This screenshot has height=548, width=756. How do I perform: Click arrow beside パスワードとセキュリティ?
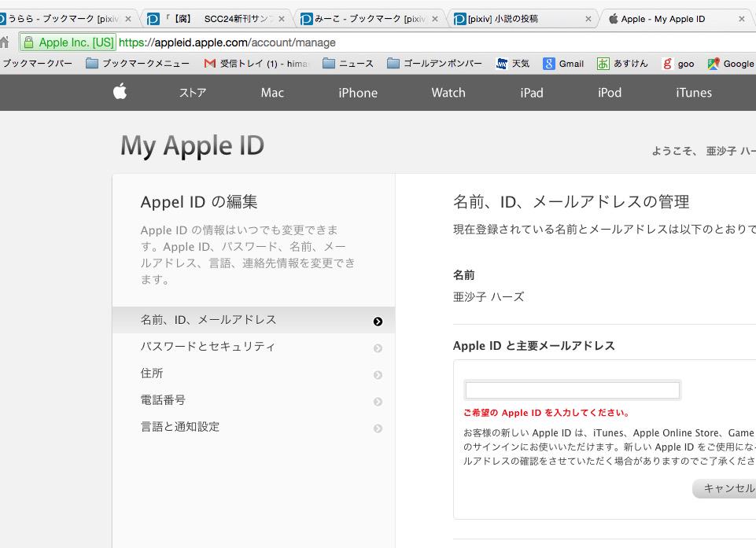pos(378,348)
